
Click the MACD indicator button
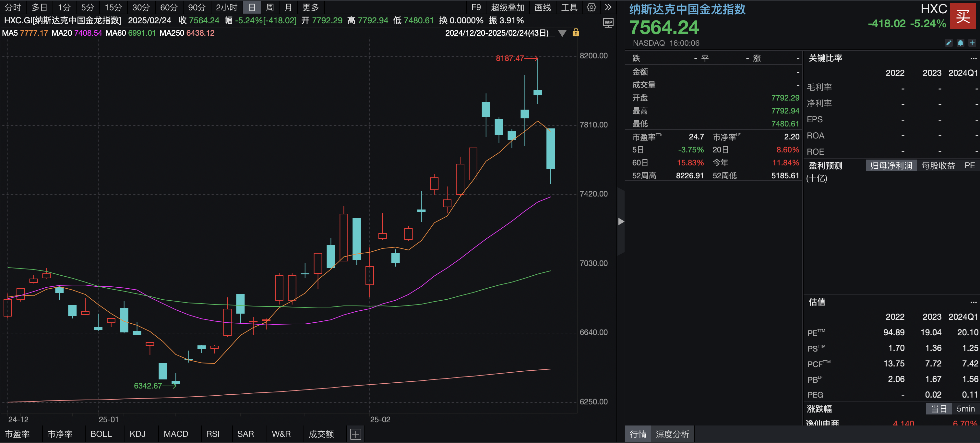pos(176,434)
